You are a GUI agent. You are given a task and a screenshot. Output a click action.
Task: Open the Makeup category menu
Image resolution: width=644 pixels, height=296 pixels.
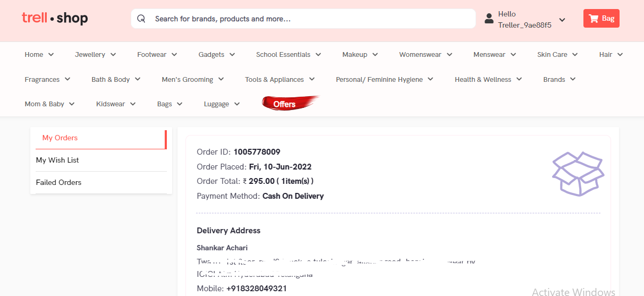tap(360, 54)
